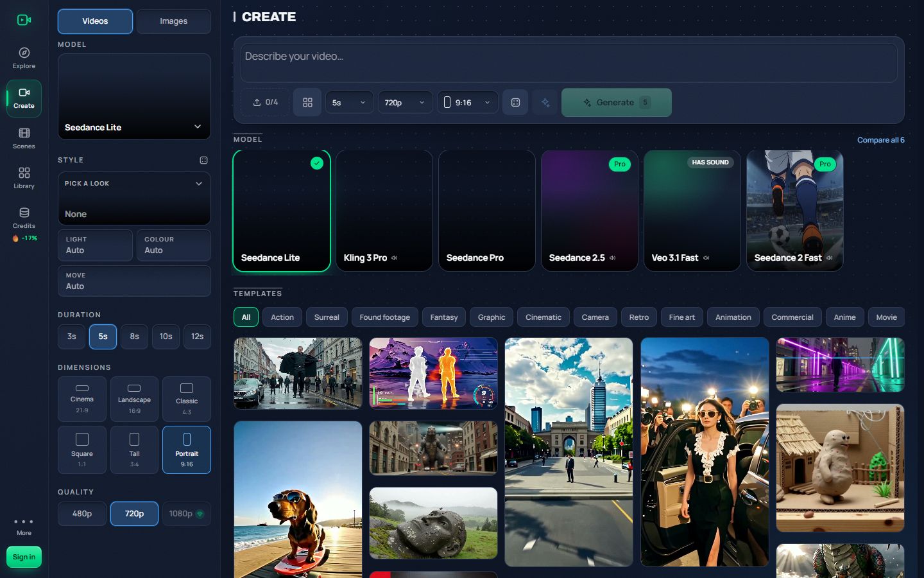
Task: Click the Sign in button
Action: (24, 557)
